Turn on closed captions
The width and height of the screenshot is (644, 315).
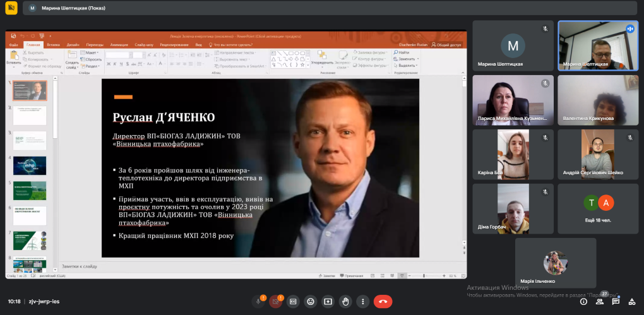(293, 302)
